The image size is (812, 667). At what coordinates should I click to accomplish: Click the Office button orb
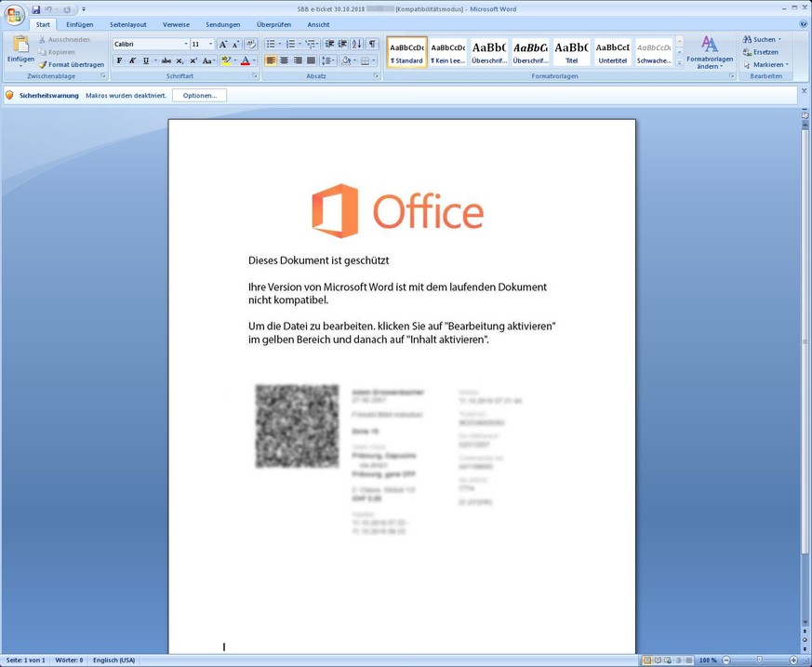point(14,15)
